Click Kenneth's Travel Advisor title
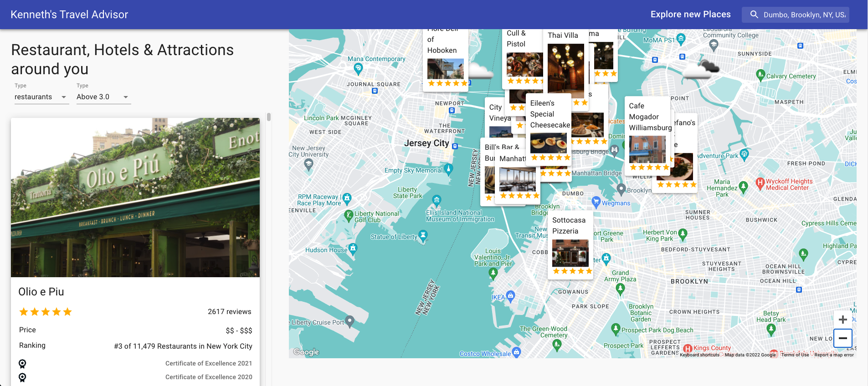Image resolution: width=868 pixels, height=386 pixels. click(69, 15)
